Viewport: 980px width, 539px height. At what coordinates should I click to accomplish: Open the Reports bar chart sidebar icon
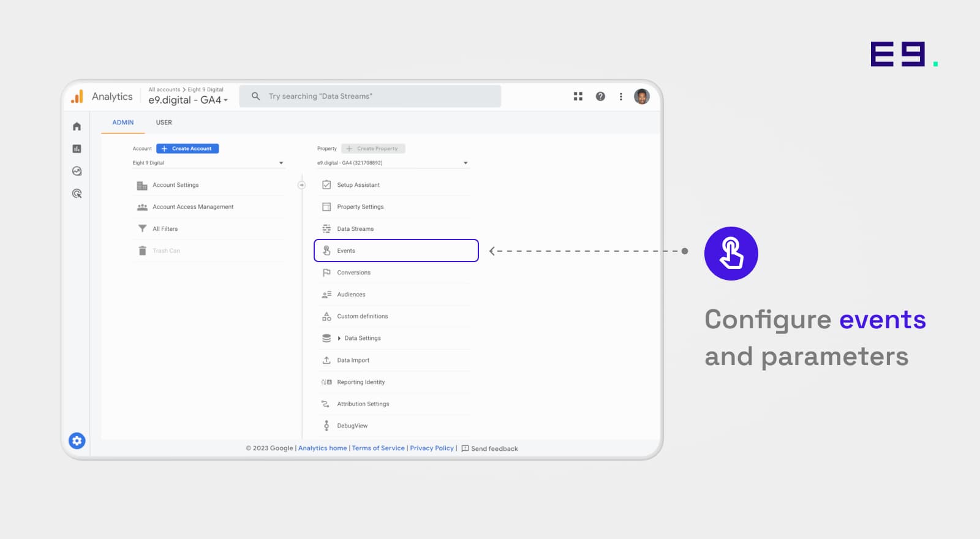click(x=77, y=149)
